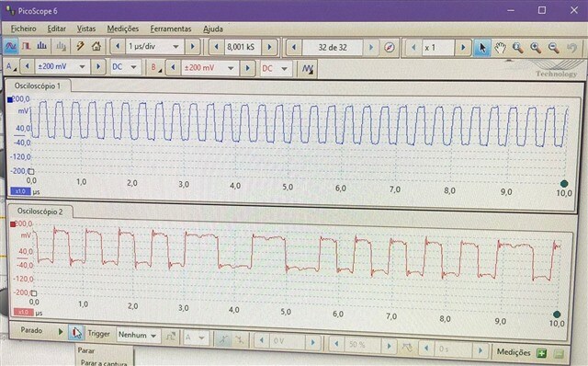
Task: Open the buffer navigator compass icon
Action: click(x=390, y=48)
